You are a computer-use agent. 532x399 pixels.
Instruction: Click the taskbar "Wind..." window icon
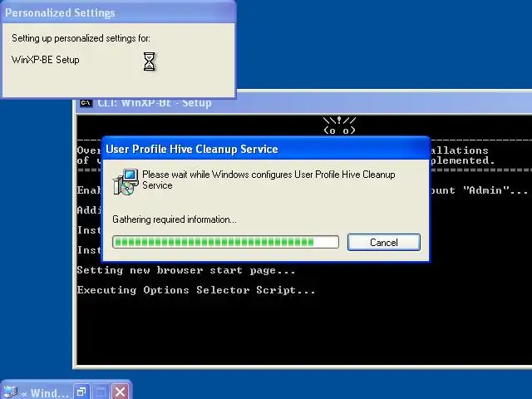point(11,392)
